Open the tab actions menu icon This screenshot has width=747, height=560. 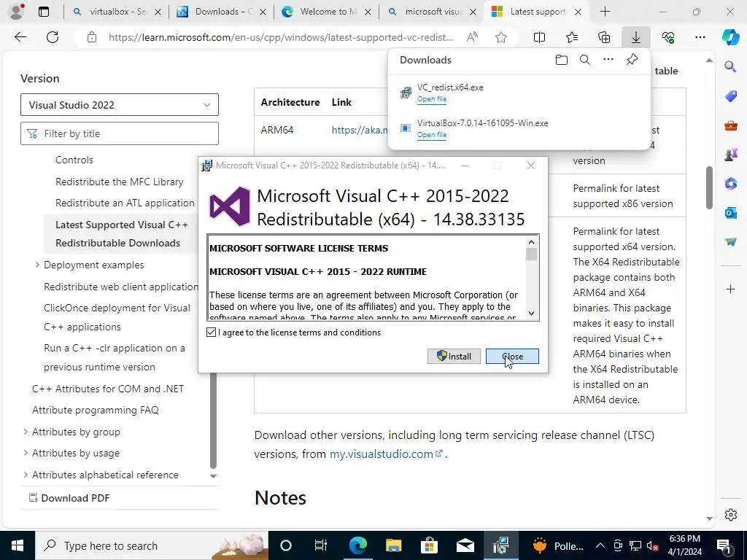coord(43,12)
